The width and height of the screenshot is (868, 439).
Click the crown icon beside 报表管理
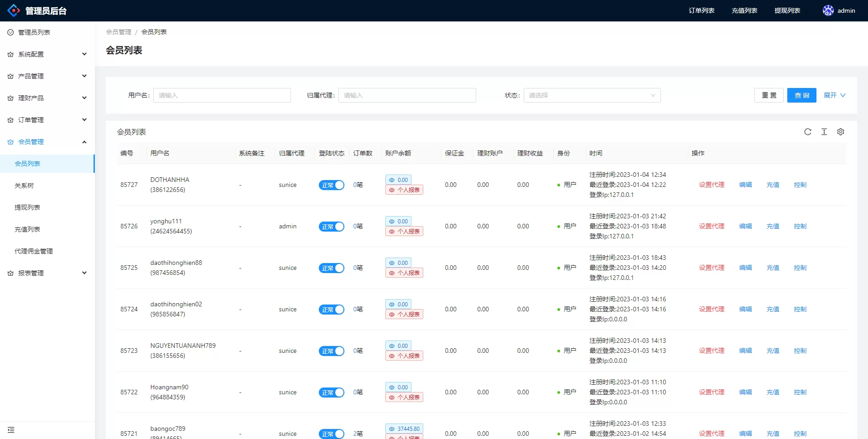pos(10,273)
